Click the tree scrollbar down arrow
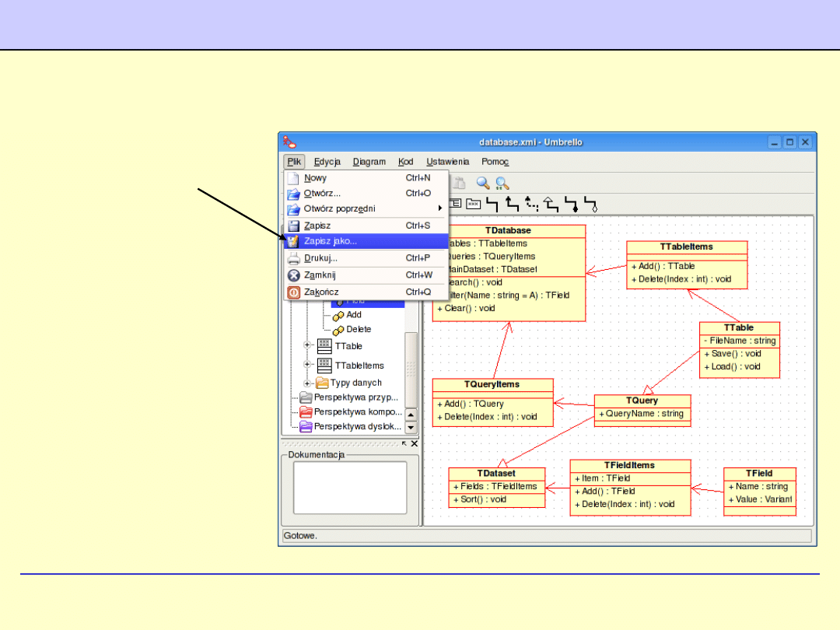 (x=411, y=428)
